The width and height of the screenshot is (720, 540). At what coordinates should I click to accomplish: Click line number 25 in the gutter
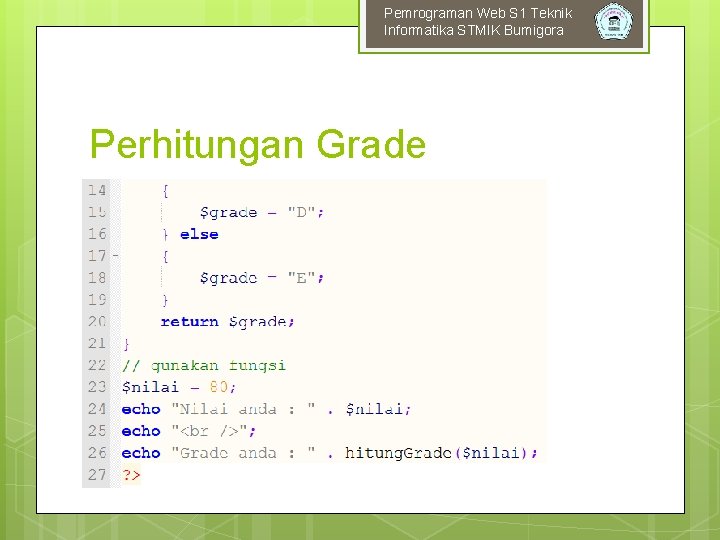click(x=97, y=431)
